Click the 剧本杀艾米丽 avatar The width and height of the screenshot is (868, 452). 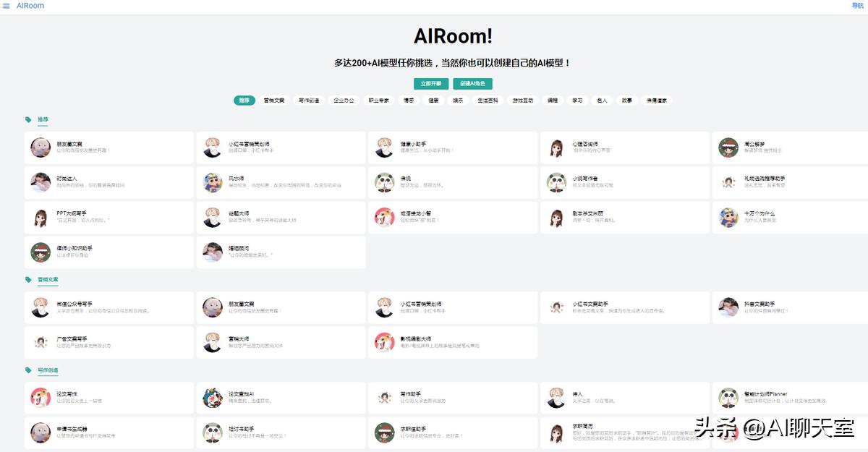point(556,217)
